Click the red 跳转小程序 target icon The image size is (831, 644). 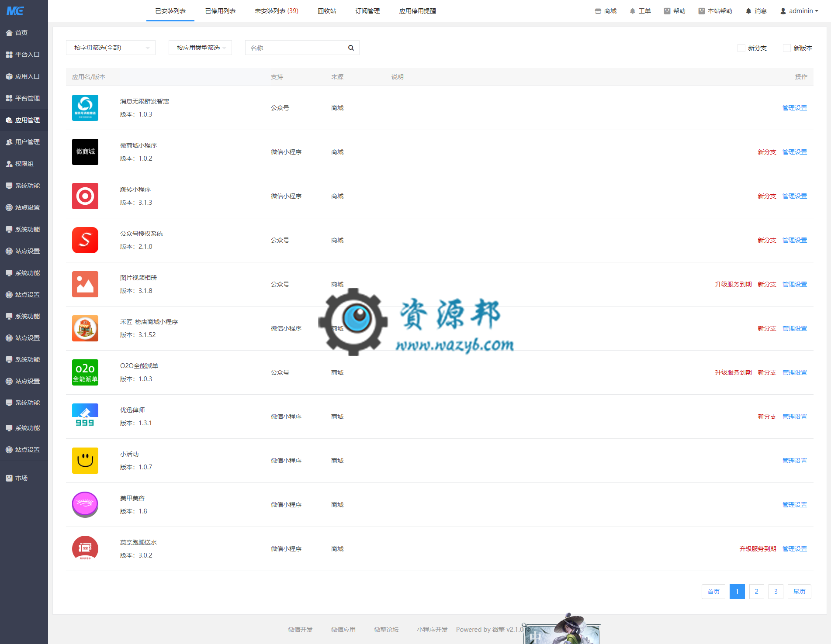pyautogui.click(x=85, y=196)
